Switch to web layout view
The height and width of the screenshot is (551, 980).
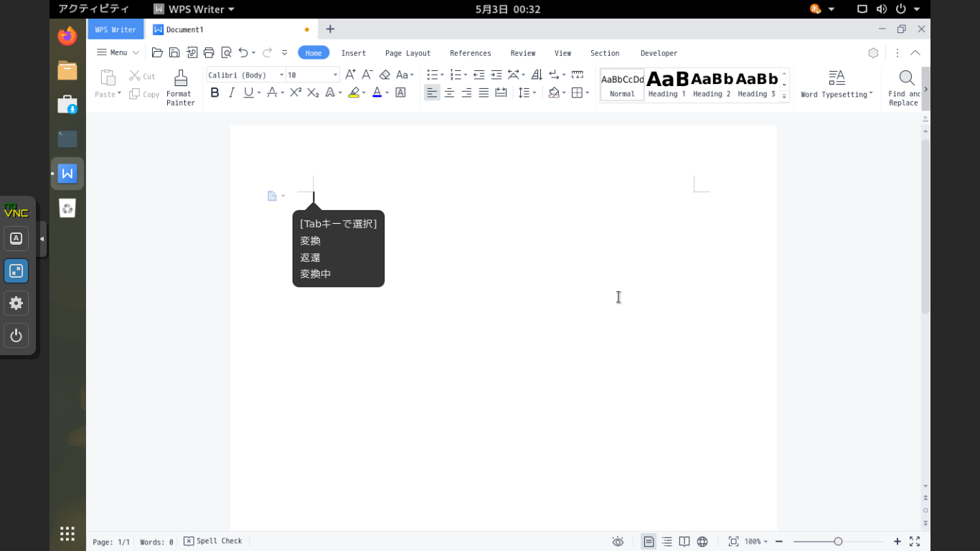(702, 542)
